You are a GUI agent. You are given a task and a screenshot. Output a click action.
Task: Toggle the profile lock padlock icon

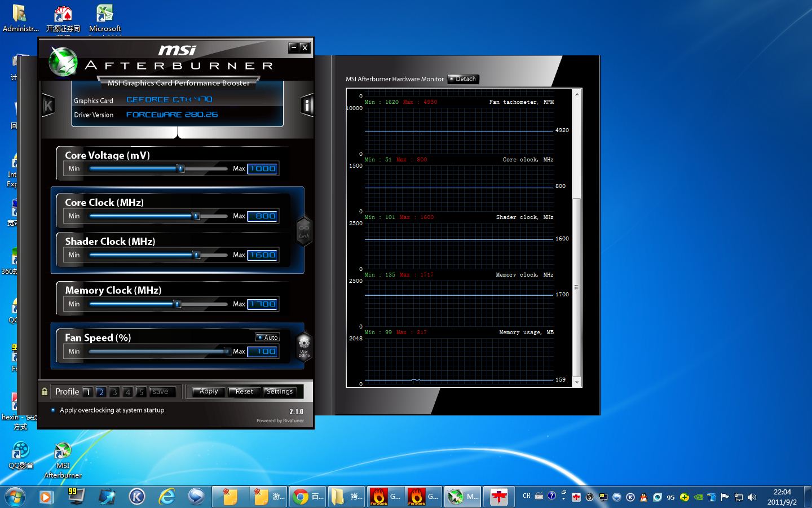(45, 391)
